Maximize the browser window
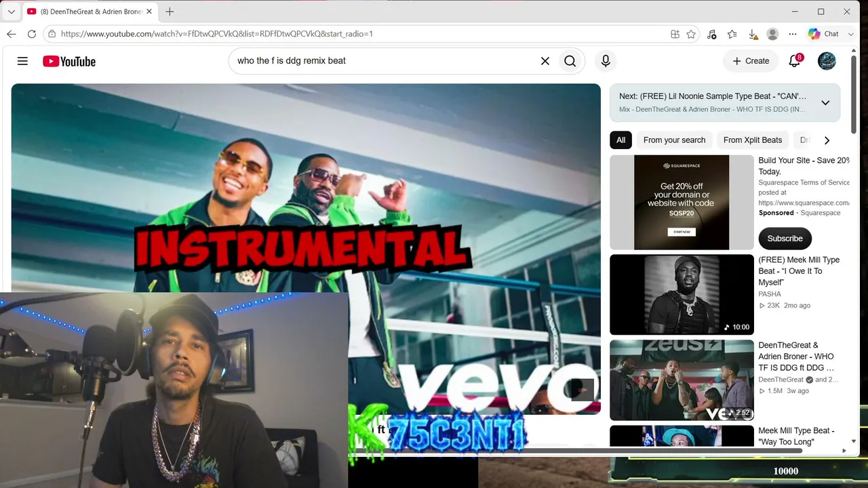The height and width of the screenshot is (488, 868). (821, 12)
